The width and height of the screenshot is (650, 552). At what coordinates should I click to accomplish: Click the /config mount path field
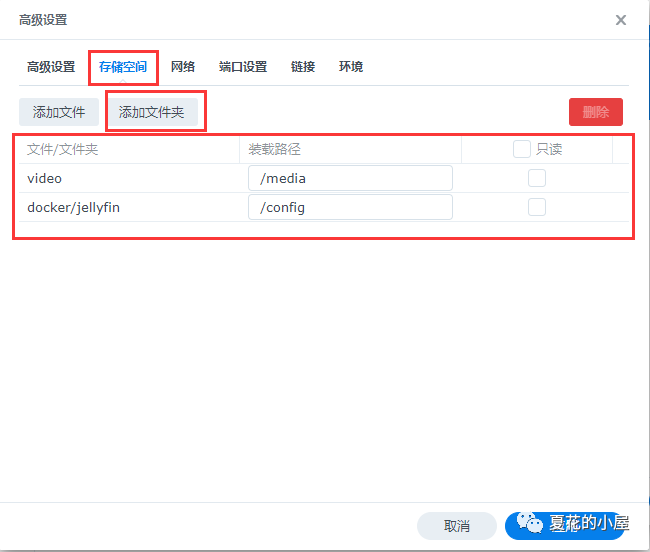click(x=350, y=207)
